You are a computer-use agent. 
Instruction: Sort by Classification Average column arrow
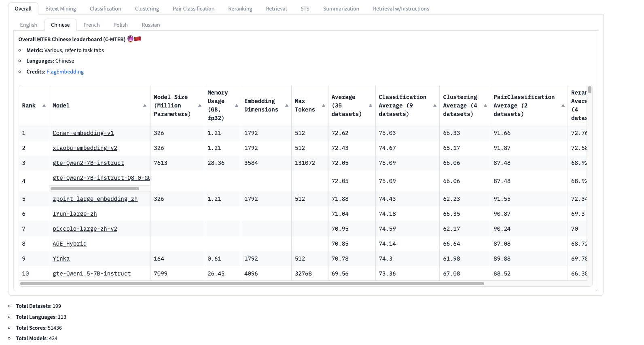(x=435, y=105)
